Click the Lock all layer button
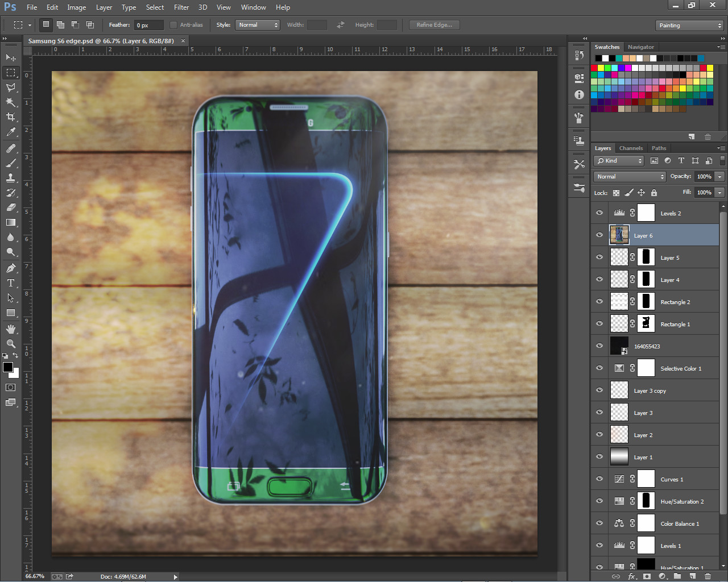Image resolution: width=728 pixels, height=582 pixels. (x=654, y=193)
